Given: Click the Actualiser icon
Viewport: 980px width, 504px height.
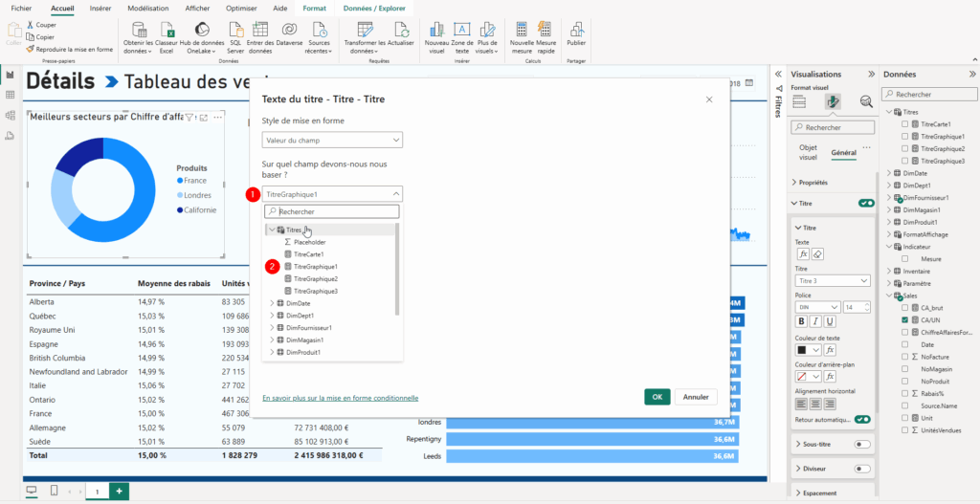Looking at the screenshot, I should click(x=401, y=30).
